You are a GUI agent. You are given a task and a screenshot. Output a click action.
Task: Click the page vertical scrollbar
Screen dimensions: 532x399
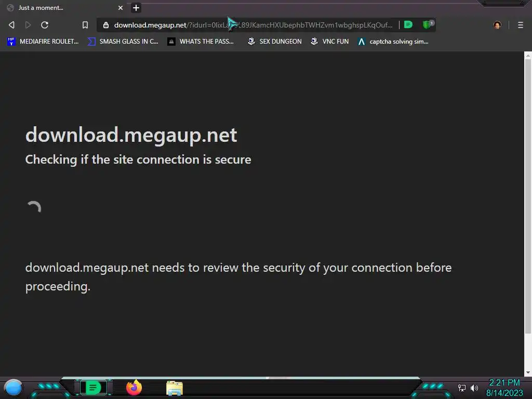pyautogui.click(x=528, y=197)
